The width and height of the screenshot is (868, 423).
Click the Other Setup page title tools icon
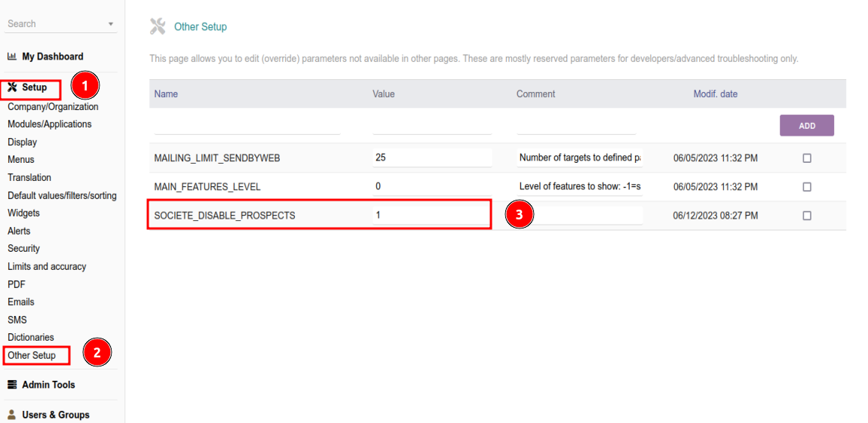tap(158, 26)
